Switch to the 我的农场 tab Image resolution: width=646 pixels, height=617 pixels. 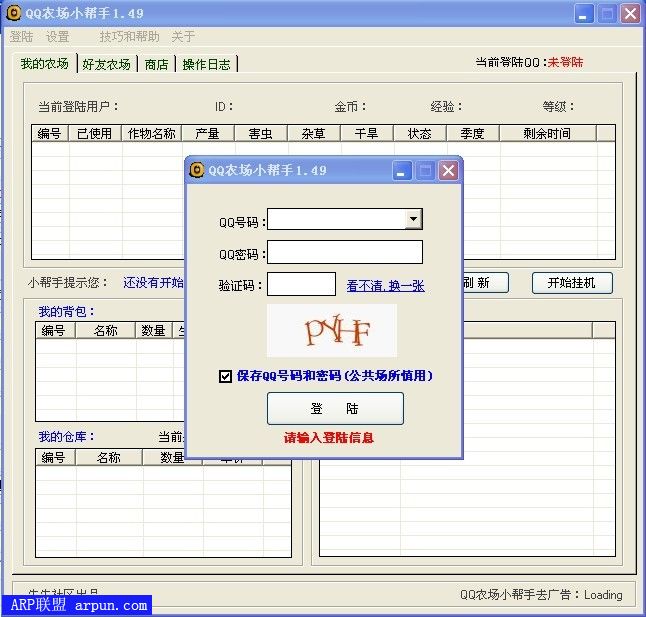[x=44, y=63]
